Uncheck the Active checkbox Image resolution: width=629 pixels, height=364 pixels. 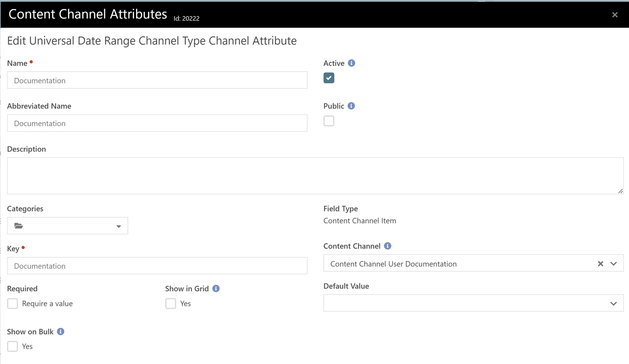coord(329,78)
